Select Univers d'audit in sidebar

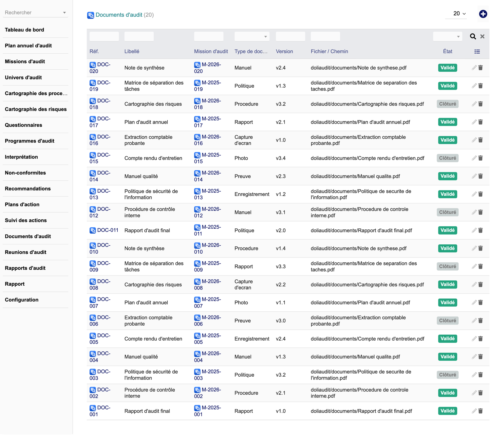coord(23,77)
